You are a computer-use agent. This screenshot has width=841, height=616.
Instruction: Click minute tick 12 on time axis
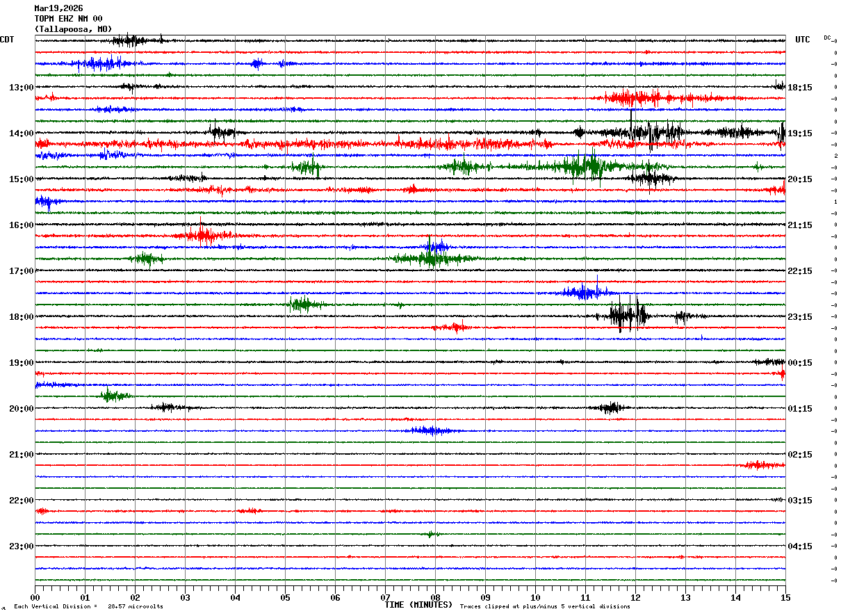pos(636,597)
